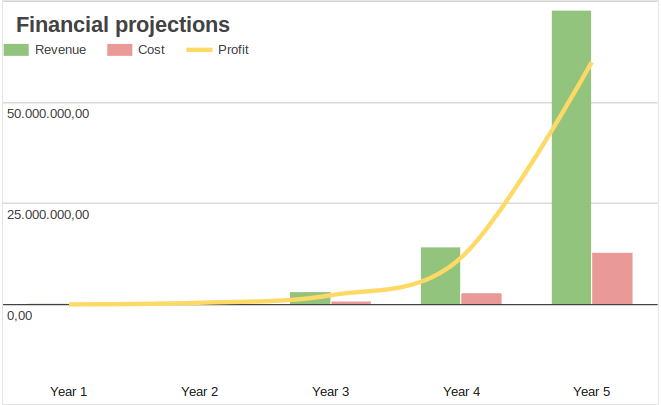Click the 50.000.000,00 vertical axis label

[x=48, y=113]
